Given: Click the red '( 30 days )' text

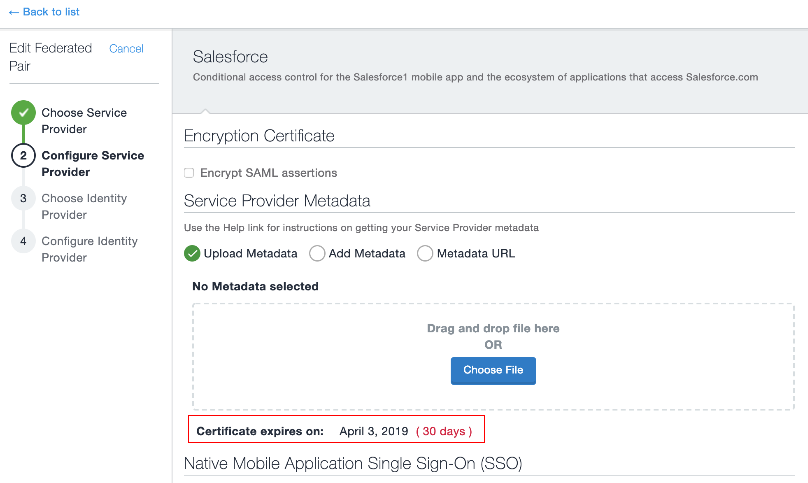Looking at the screenshot, I should tap(444, 431).
